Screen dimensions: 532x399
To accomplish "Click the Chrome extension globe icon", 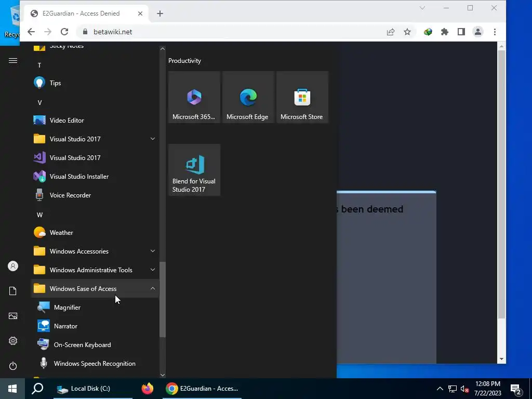I will [428, 32].
